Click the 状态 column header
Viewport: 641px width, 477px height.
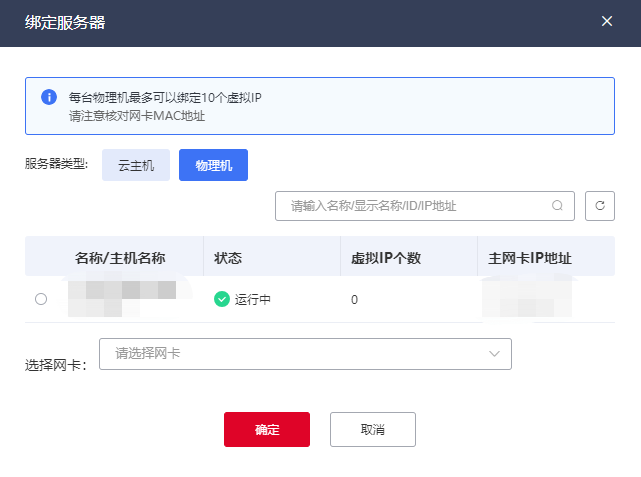[229, 258]
